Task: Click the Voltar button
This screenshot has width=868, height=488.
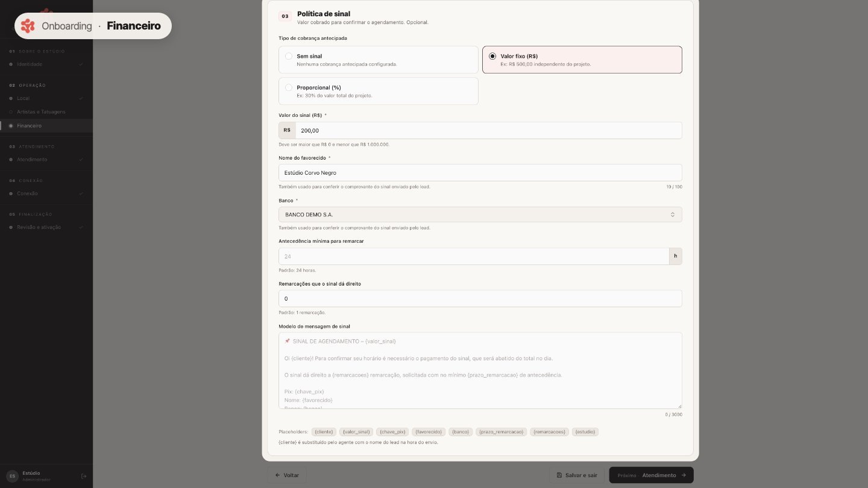Action: [x=287, y=475]
